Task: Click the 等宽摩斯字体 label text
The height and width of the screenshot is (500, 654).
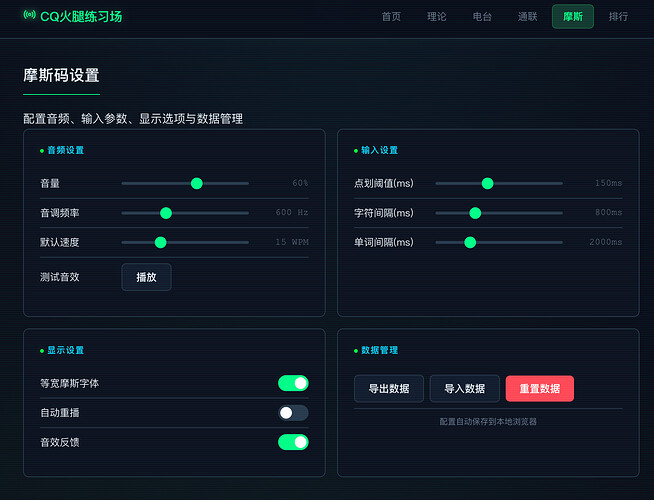Action: (x=70, y=383)
